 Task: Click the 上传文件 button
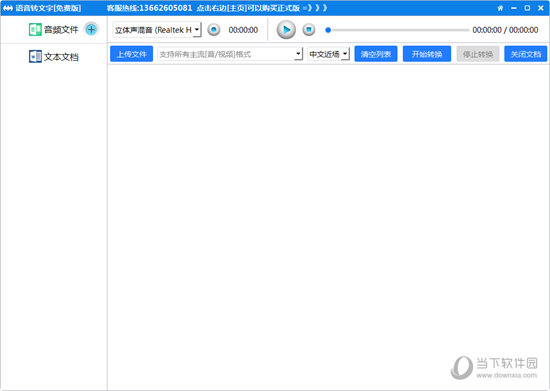[x=132, y=54]
